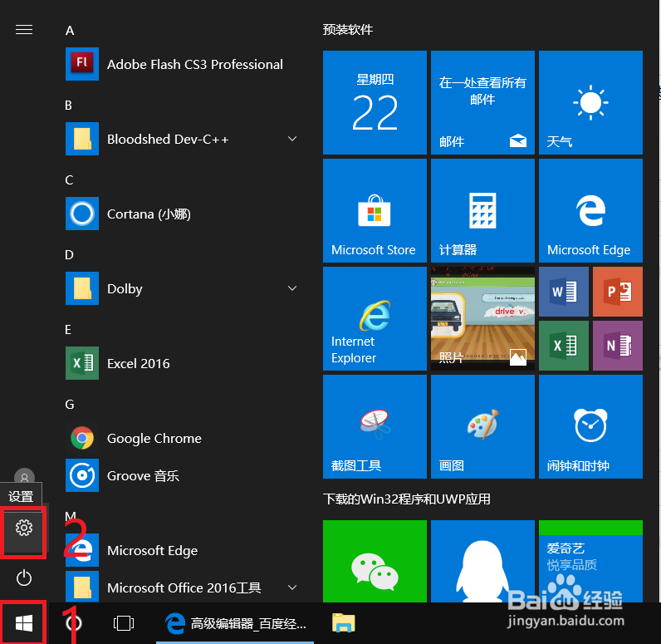Launch PowerPoint from the small tile

pos(618,292)
